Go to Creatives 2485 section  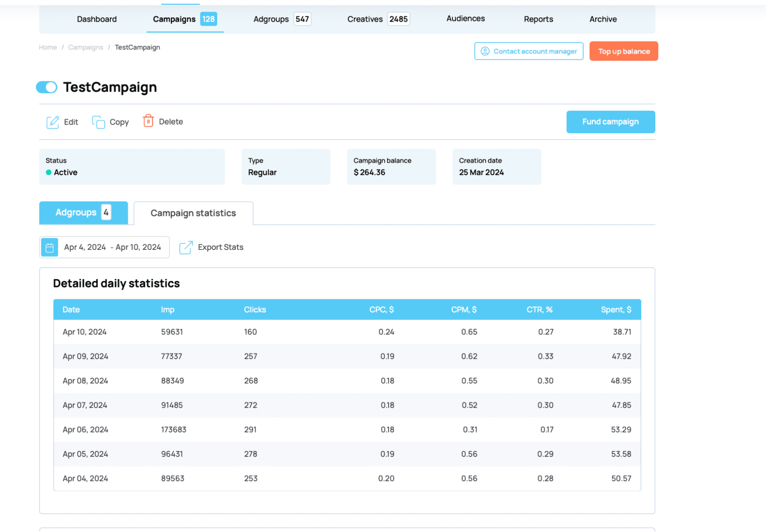pyautogui.click(x=378, y=19)
